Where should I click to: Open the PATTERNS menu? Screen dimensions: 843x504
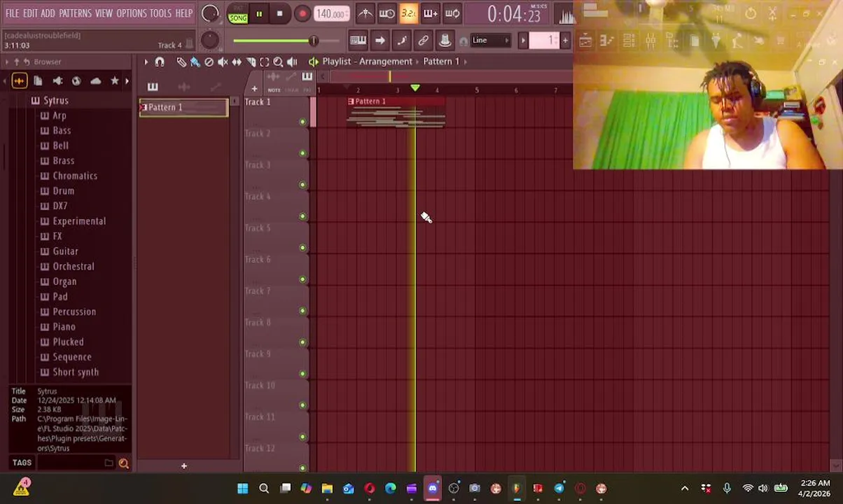tap(75, 13)
